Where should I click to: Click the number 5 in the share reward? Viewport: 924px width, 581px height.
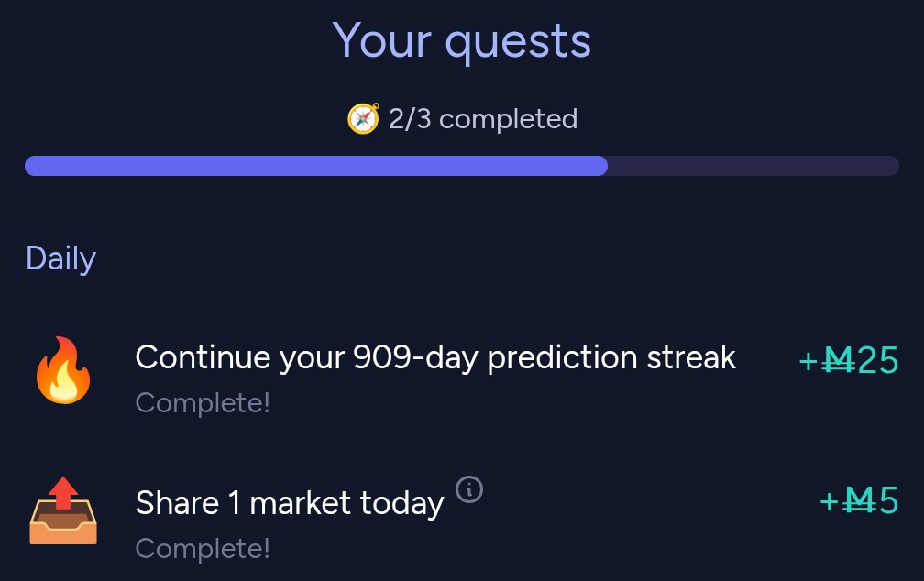point(888,501)
